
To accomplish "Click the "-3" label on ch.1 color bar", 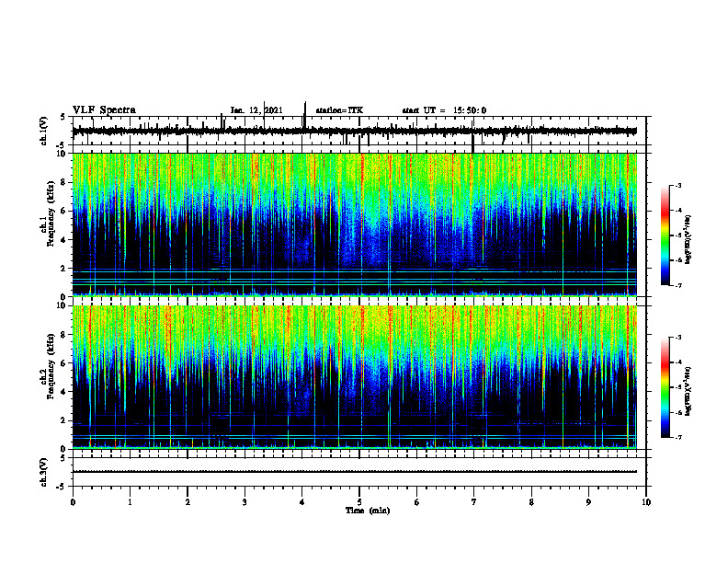I will tap(677, 185).
